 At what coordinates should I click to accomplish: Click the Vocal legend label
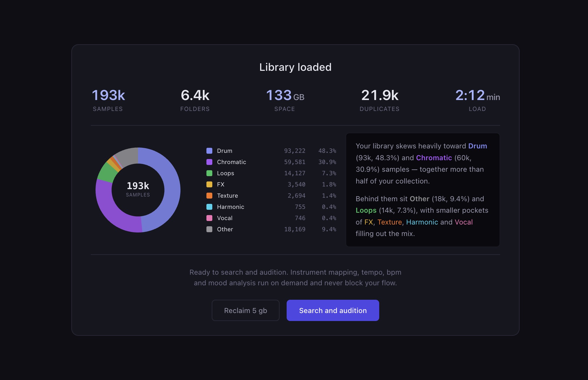(225, 218)
